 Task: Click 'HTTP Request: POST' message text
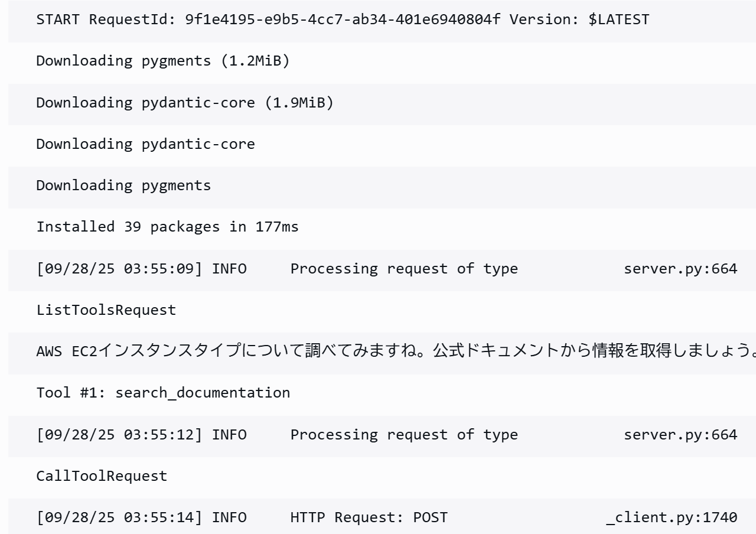[369, 517]
